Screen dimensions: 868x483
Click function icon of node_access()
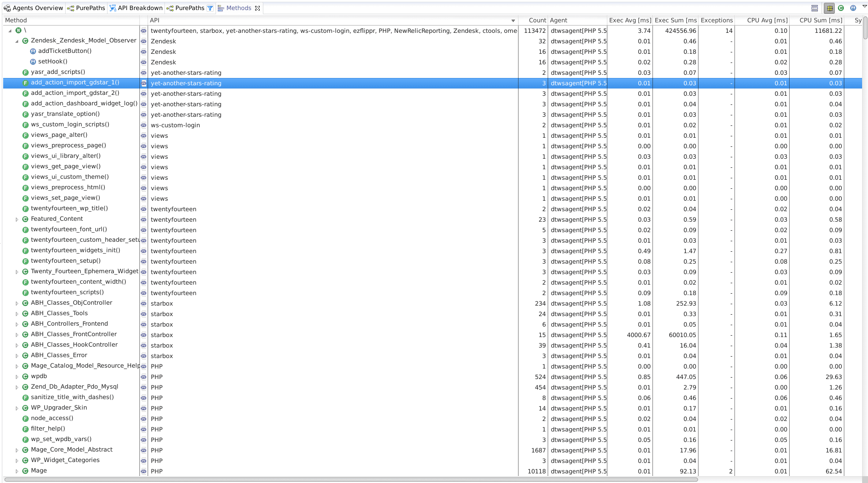(26, 419)
